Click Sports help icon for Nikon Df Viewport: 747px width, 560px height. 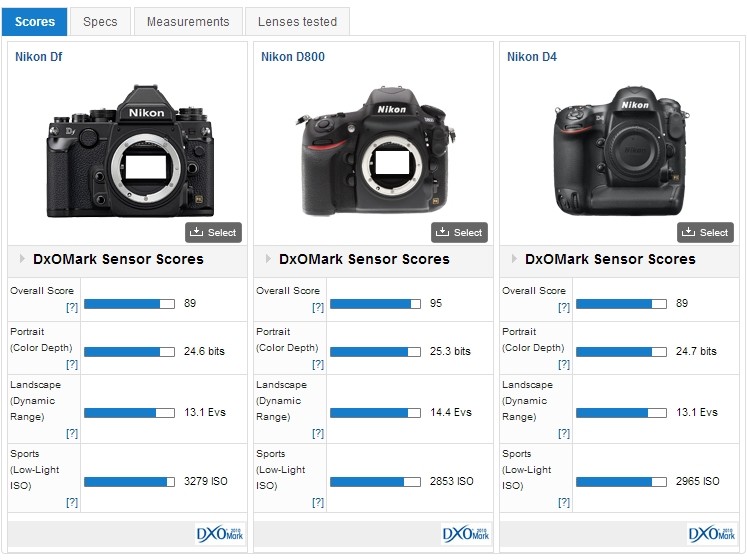[71, 501]
